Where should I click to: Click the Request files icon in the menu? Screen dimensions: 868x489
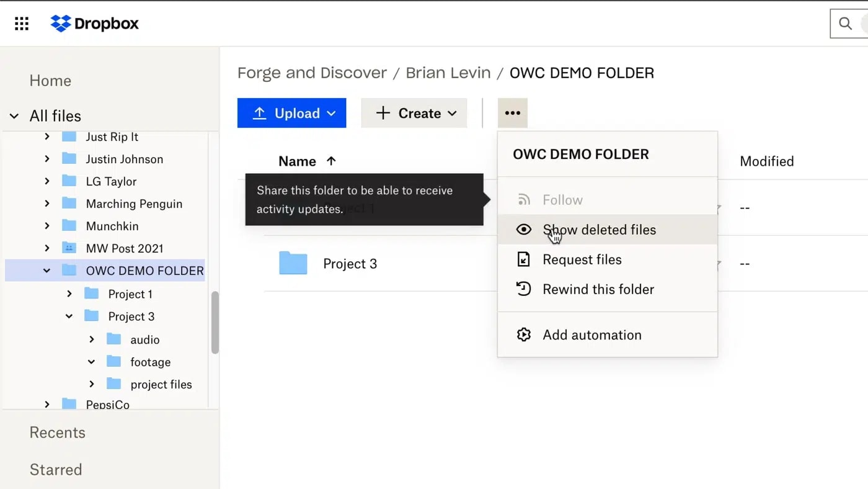coord(524,259)
